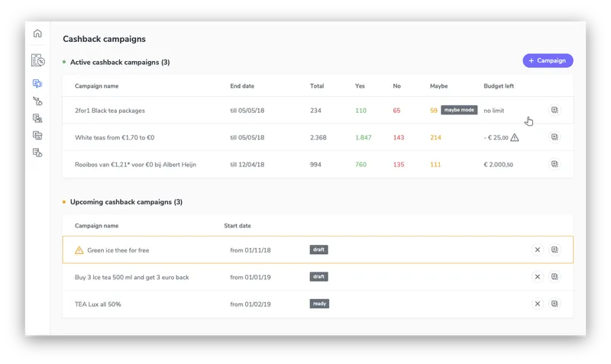Click the budget value € 2.000,50
Image resolution: width=611 pixels, height=364 pixels.
(499, 165)
